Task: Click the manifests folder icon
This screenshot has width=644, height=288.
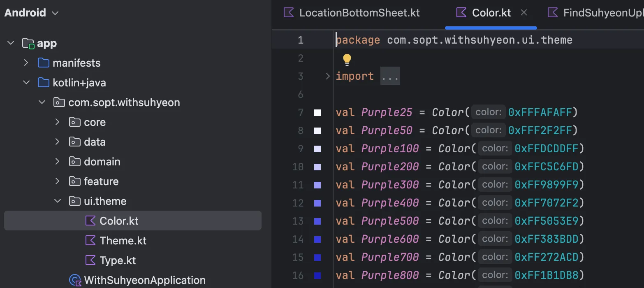Action: tap(43, 63)
